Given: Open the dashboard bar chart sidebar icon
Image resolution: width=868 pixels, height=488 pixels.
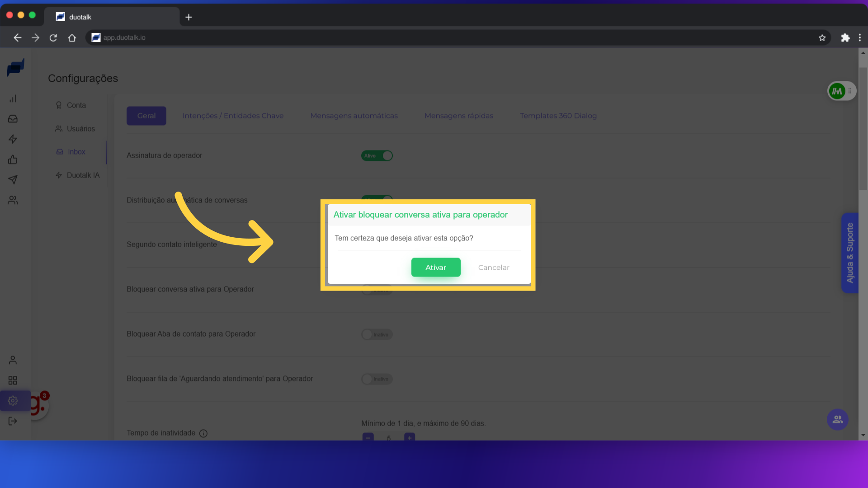Looking at the screenshot, I should click(x=13, y=99).
